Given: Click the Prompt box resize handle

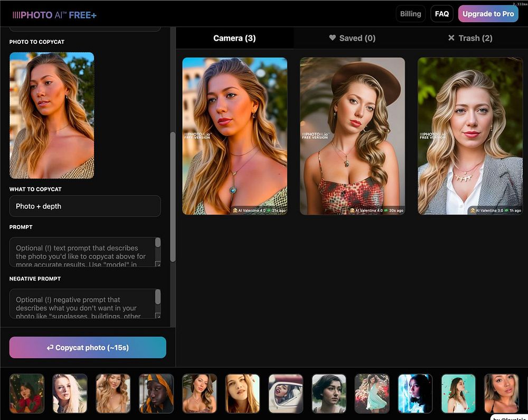Looking at the screenshot, I should click(157, 264).
